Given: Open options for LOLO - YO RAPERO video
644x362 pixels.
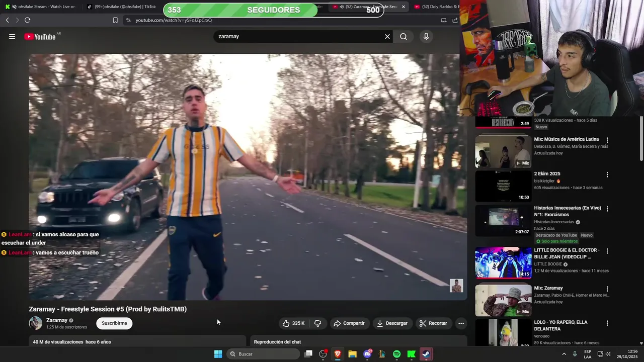Looking at the screenshot, I should click(607, 323).
